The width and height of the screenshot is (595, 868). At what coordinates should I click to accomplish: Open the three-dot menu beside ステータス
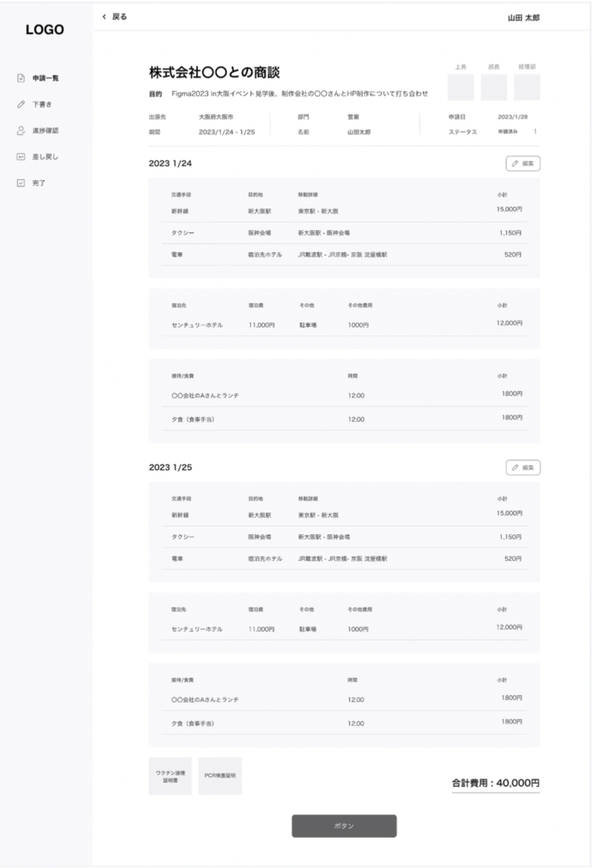point(535,131)
